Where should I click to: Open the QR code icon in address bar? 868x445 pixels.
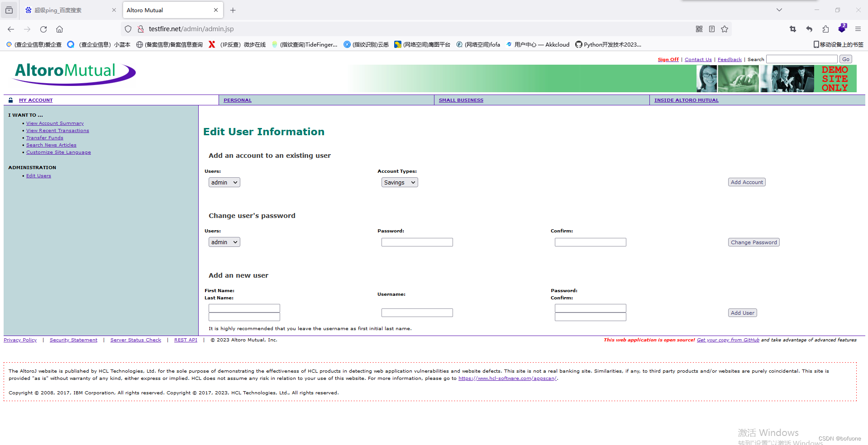pos(699,29)
